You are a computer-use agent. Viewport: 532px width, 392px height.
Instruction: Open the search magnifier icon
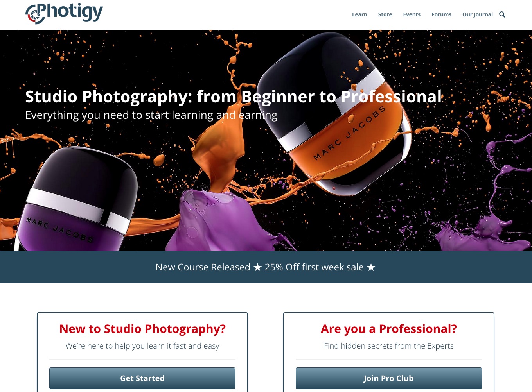pos(502,14)
